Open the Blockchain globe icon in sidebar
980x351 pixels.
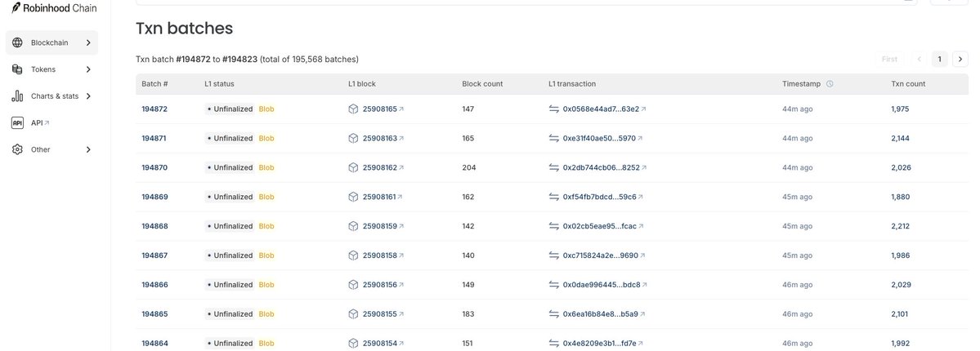coord(17,42)
